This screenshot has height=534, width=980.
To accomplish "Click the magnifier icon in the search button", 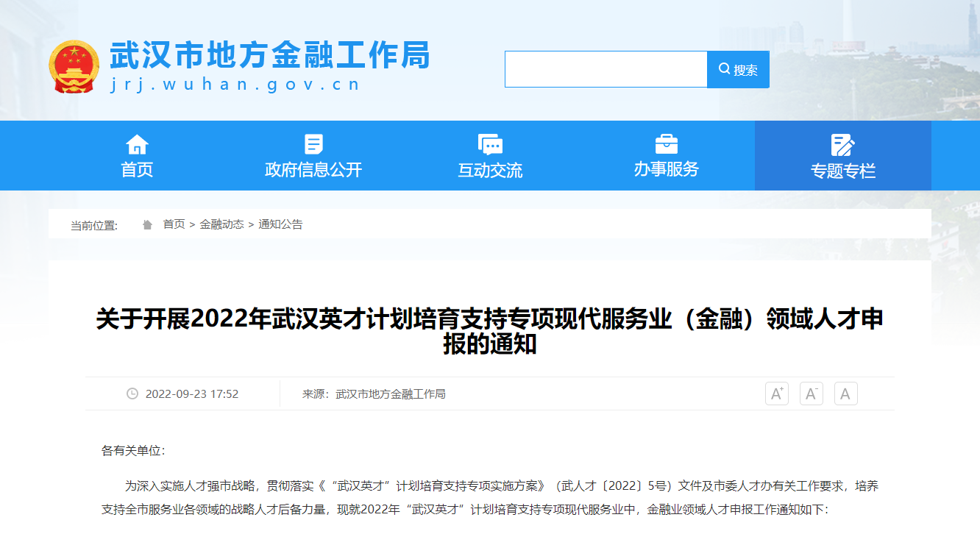I will [722, 68].
